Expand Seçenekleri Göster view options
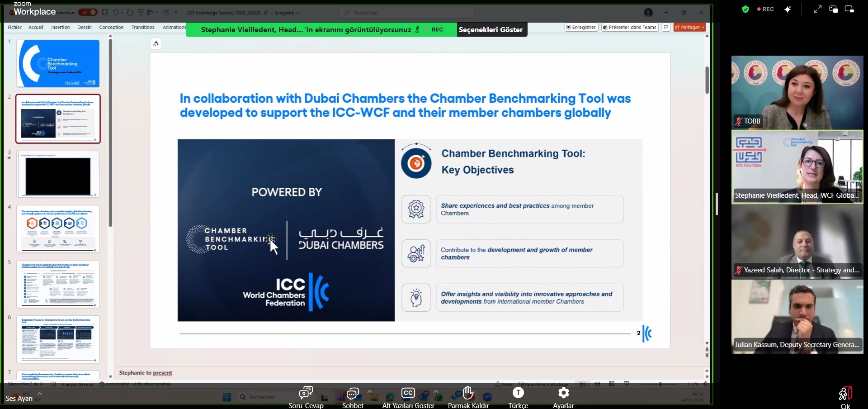 click(x=491, y=30)
